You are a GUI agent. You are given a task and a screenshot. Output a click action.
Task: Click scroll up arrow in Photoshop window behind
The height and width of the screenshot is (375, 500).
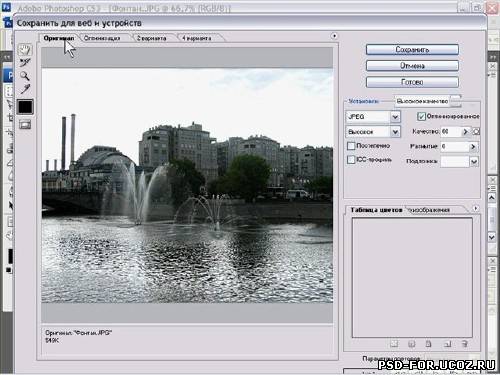(492, 198)
